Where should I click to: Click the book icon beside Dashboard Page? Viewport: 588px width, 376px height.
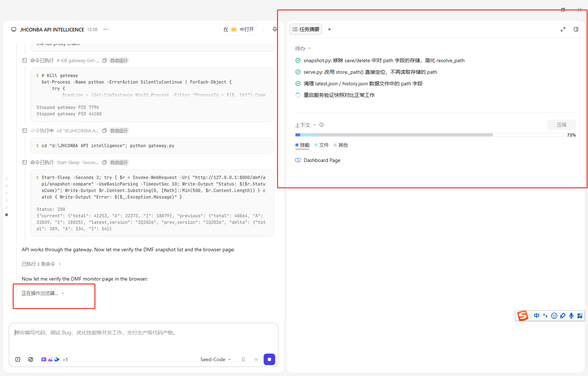coord(298,160)
